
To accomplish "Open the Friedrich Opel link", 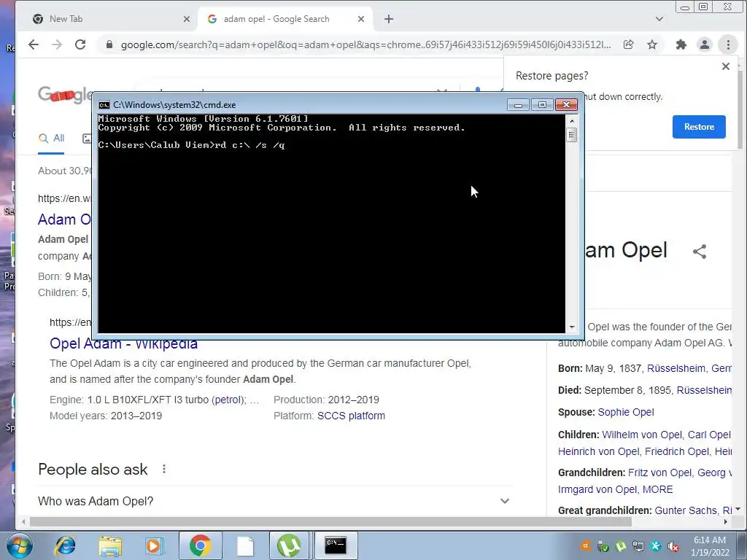I will [676, 451].
